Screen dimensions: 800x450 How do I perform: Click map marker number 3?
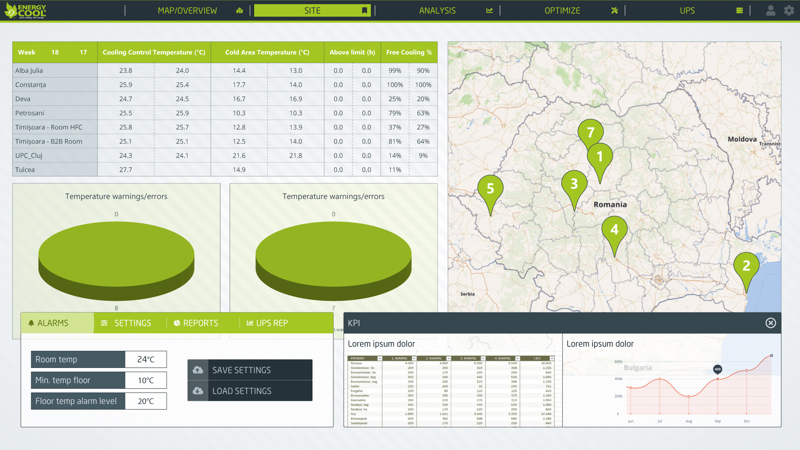coord(573,185)
